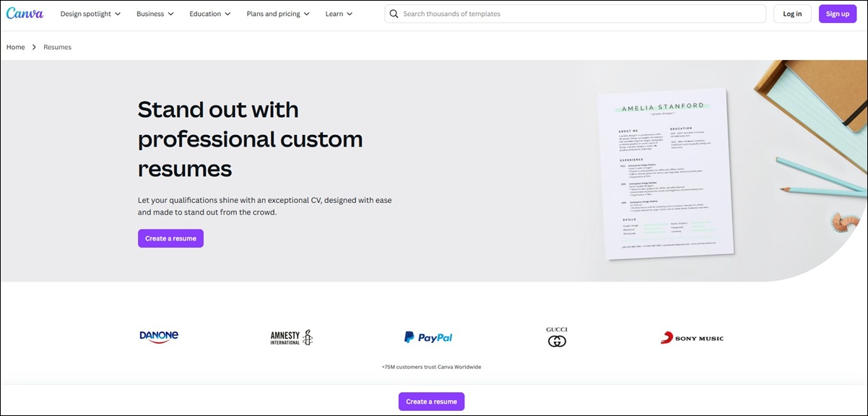Click the Sign up button
This screenshot has width=868, height=416.
coord(838,14)
